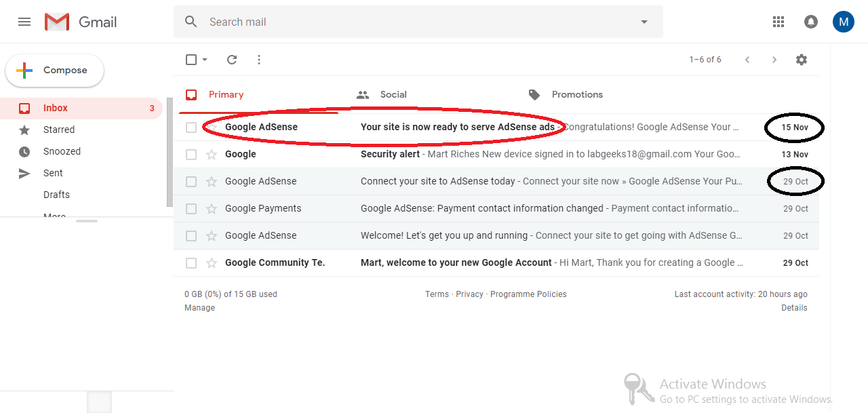The width and height of the screenshot is (868, 413).
Task: Expand the search options dropdown arrow
Action: [644, 22]
